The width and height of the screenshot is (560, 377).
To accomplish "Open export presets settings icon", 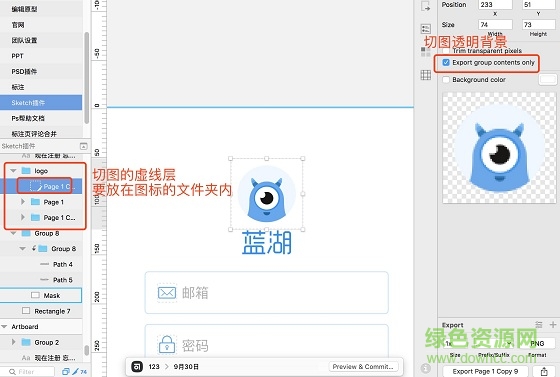I will 539,325.
